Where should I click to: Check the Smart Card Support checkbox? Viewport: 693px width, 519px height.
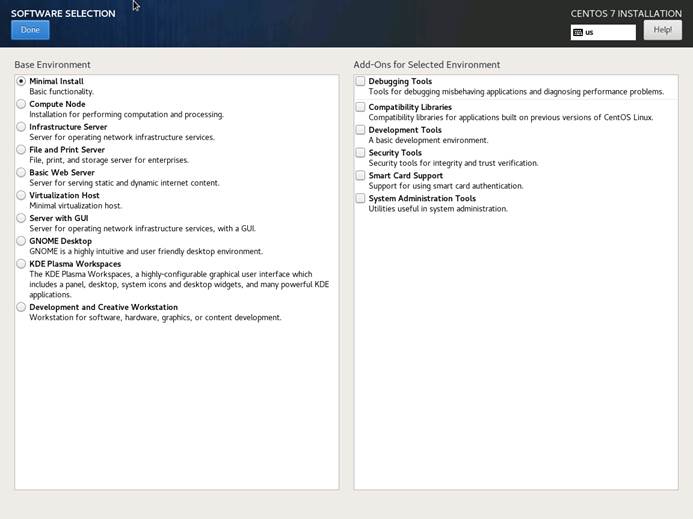click(361, 176)
